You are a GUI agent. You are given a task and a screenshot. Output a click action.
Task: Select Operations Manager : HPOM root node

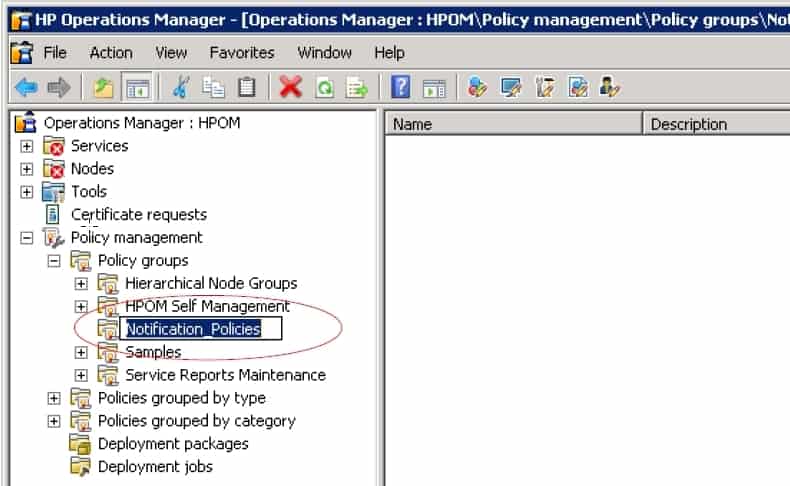142,123
